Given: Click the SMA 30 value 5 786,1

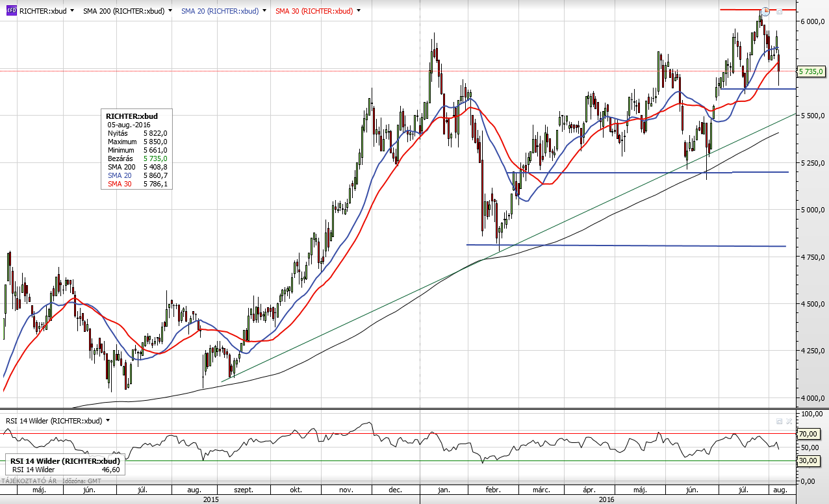Looking at the screenshot, I should coord(155,184).
